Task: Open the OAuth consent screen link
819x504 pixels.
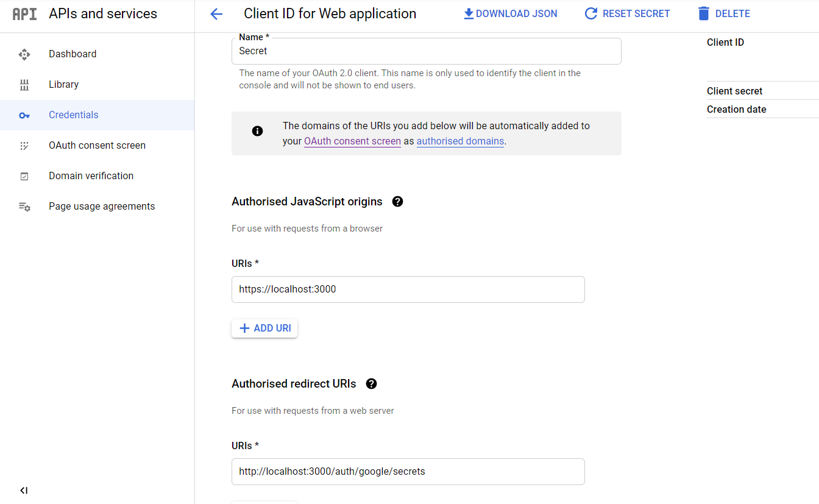Action: tap(352, 141)
